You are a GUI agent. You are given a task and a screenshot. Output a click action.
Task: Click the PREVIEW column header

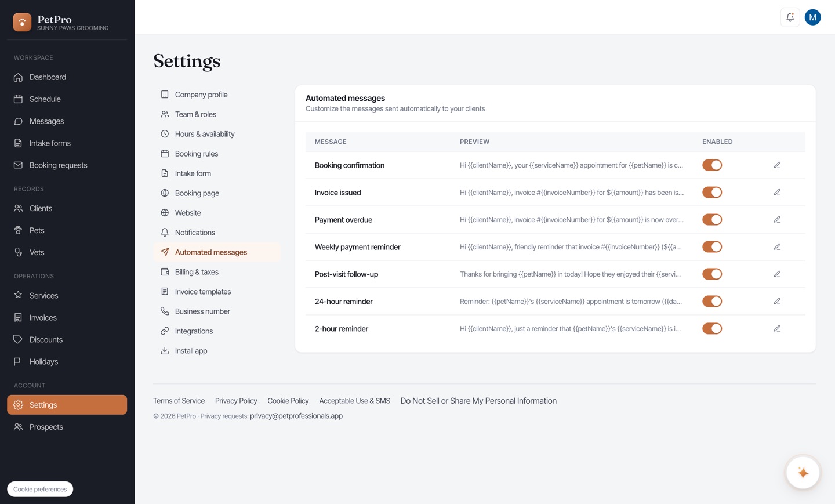[474, 142]
